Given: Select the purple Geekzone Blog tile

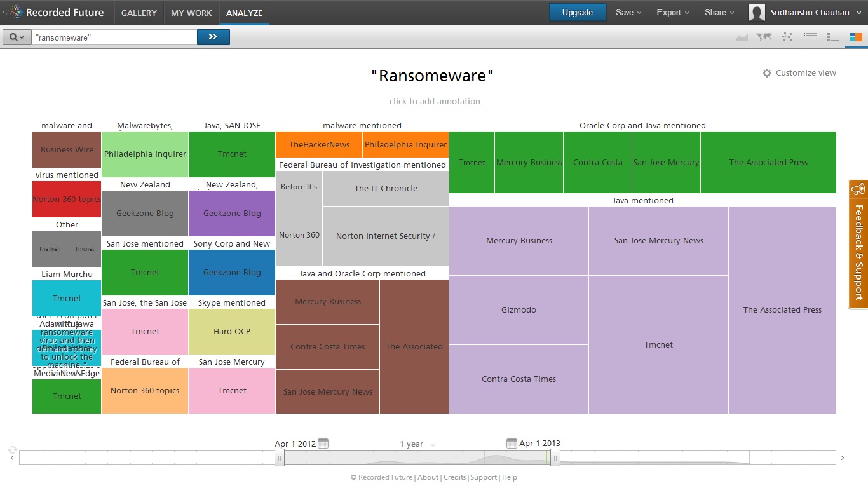Looking at the screenshot, I should pyautogui.click(x=232, y=213).
